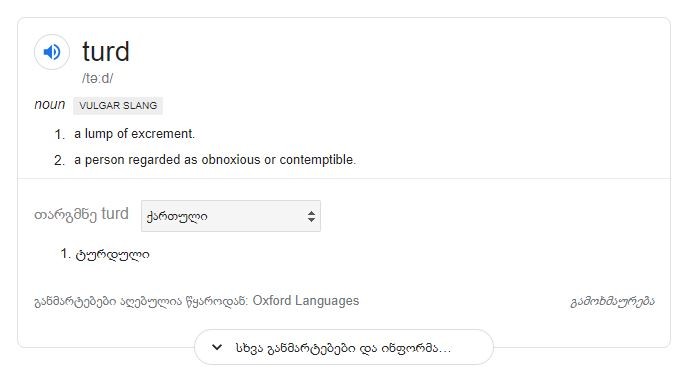689x368 pixels.
Task: Play the audio pronunciation of turd
Action: click(x=52, y=52)
